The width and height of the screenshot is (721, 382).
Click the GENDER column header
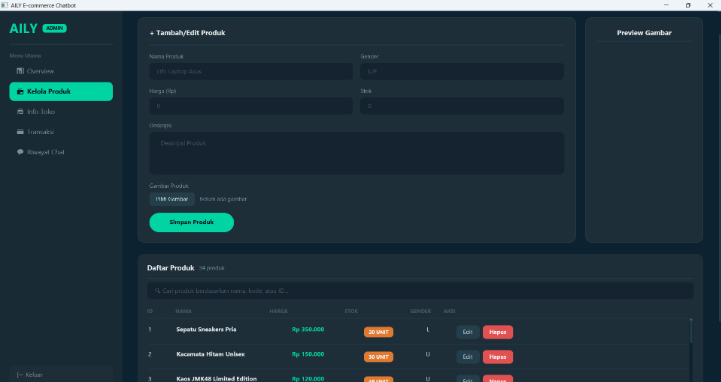pos(421,311)
